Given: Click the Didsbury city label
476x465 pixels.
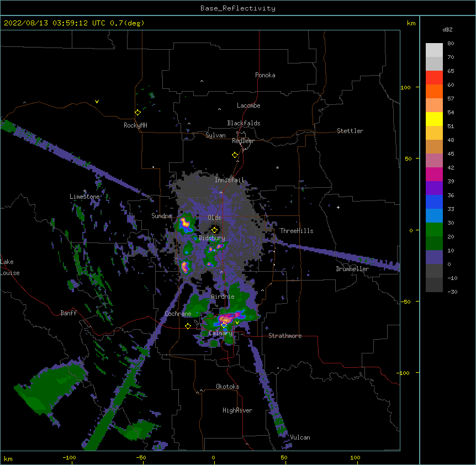Looking at the screenshot, I should 212,238.
